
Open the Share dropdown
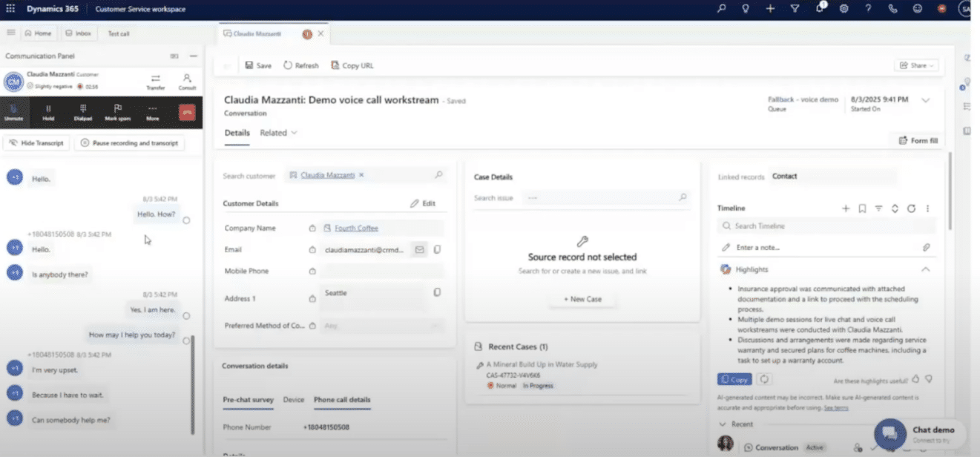pos(917,65)
